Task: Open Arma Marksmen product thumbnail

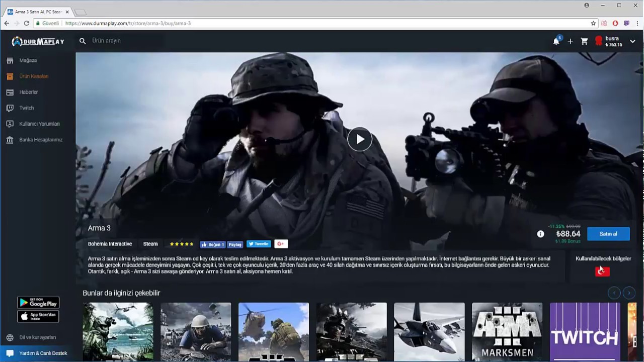Action: point(507,332)
